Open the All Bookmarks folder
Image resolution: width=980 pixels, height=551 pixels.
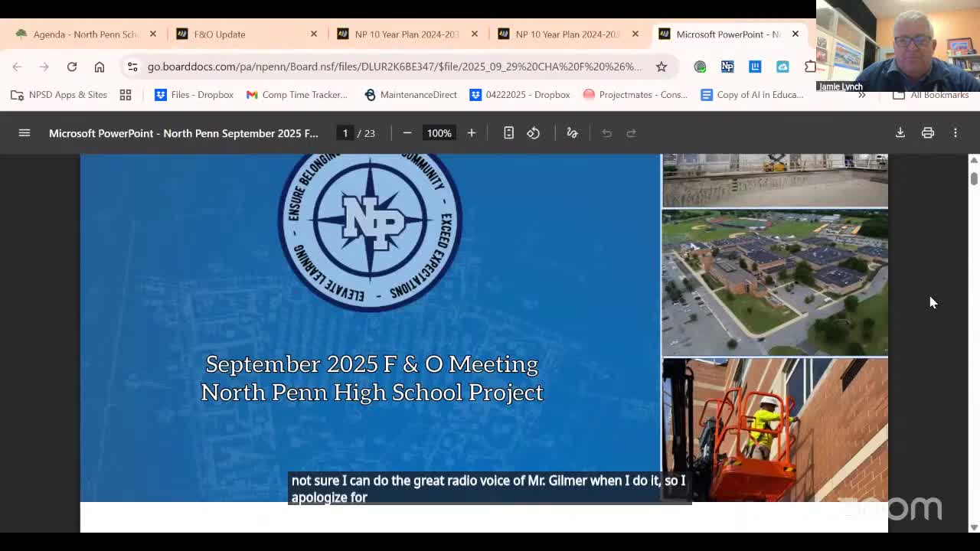(931, 95)
